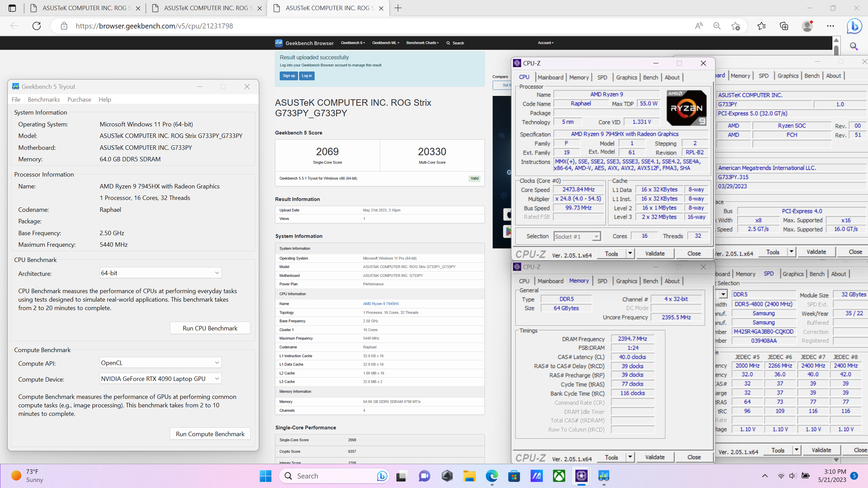868x488 pixels.
Task: Open a new browser tab plus icon
Action: [398, 8]
